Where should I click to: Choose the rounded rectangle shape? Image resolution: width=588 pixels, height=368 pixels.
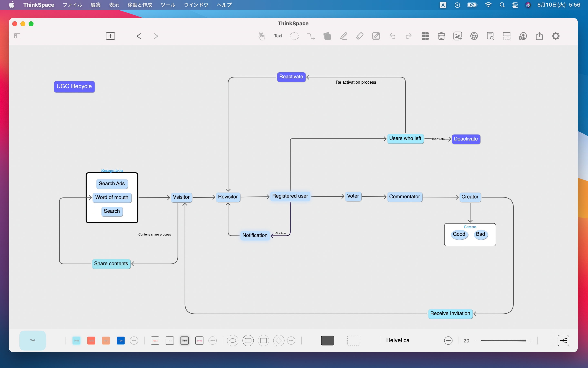tap(248, 340)
